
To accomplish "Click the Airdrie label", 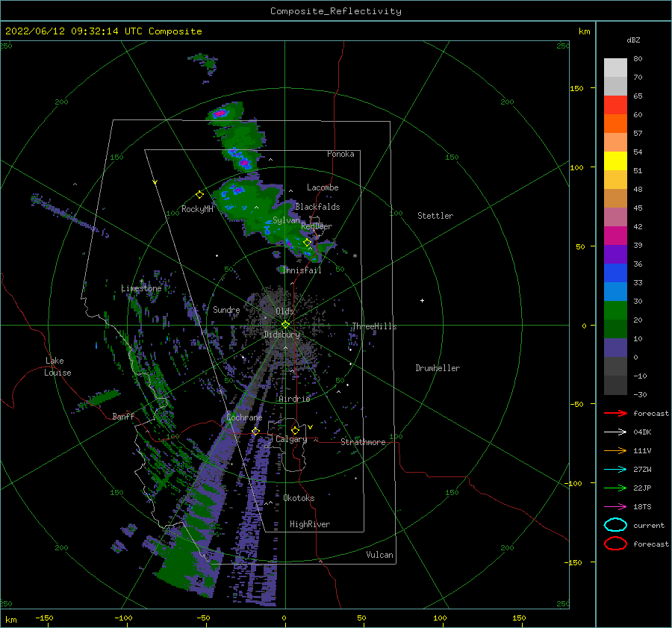I will 294,399.
